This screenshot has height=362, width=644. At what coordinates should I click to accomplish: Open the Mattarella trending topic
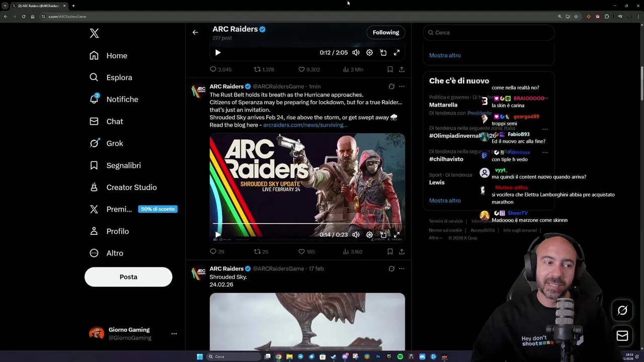pyautogui.click(x=443, y=105)
